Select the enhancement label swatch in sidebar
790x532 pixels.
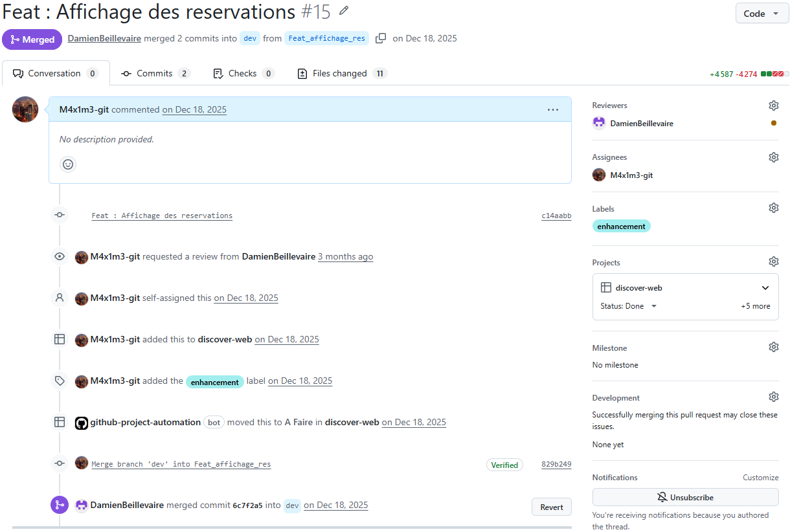click(621, 226)
